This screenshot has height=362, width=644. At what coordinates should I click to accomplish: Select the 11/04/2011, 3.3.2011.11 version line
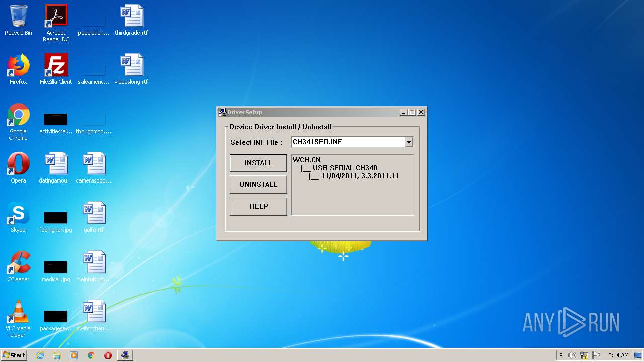pyautogui.click(x=359, y=176)
